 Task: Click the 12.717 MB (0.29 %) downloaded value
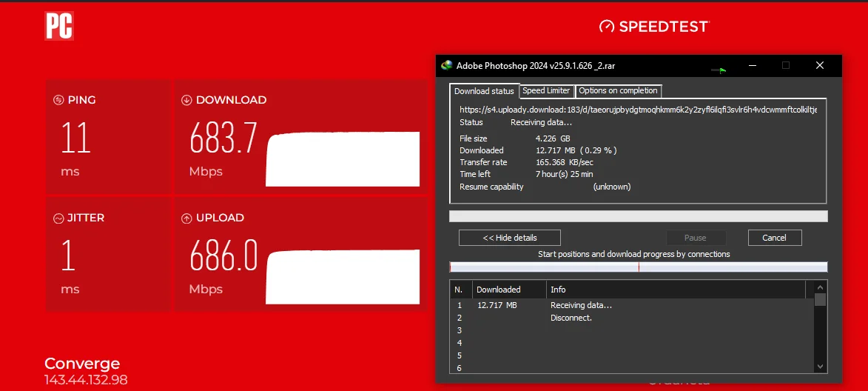(x=576, y=150)
